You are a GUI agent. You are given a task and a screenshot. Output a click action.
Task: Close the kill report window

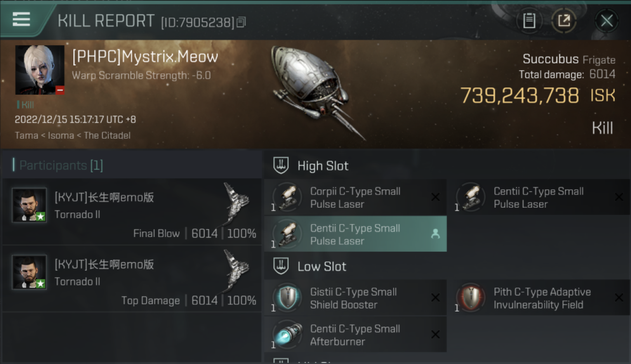click(606, 21)
